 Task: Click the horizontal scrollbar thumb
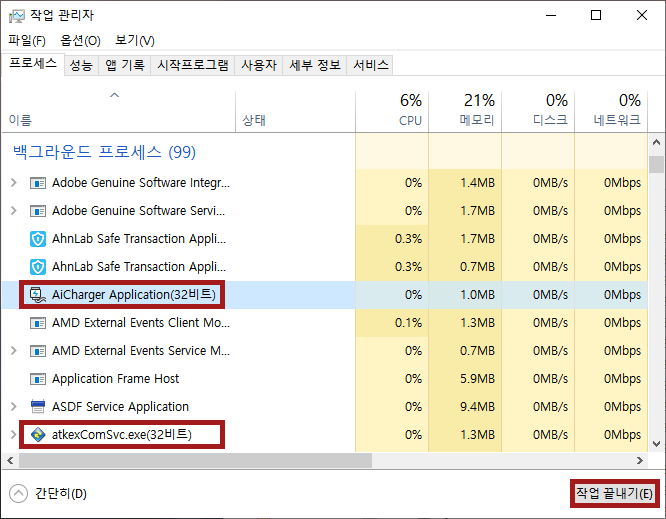pyautogui.click(x=195, y=460)
